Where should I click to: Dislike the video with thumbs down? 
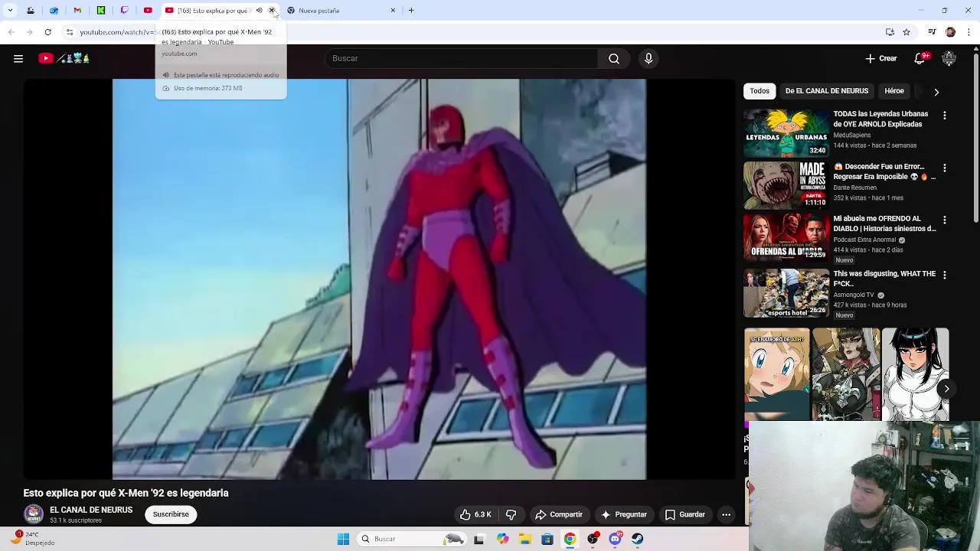511,514
